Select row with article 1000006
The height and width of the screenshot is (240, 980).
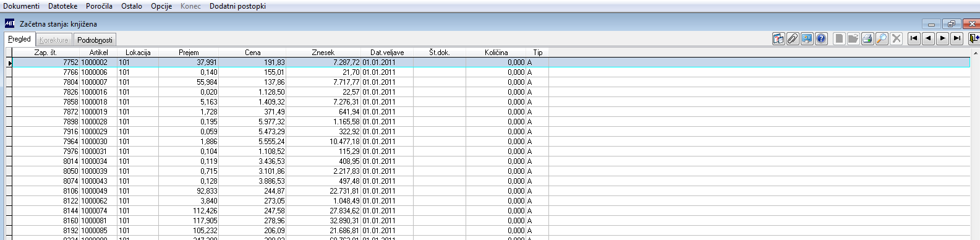click(491, 72)
